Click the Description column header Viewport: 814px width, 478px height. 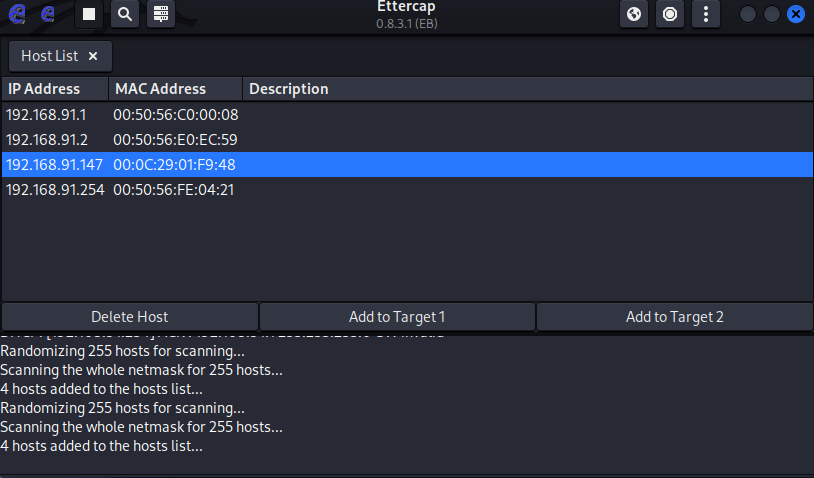tap(527, 89)
